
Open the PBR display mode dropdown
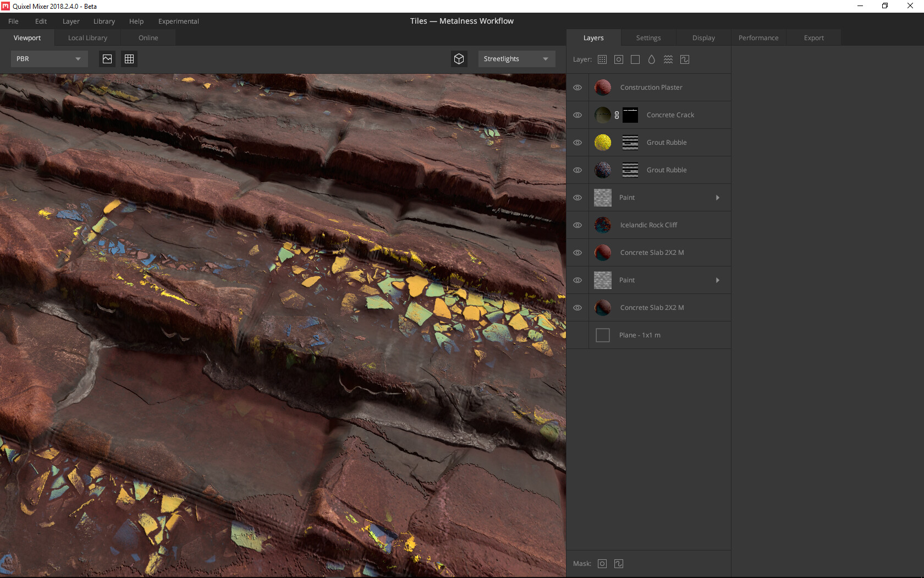pyautogui.click(x=48, y=59)
